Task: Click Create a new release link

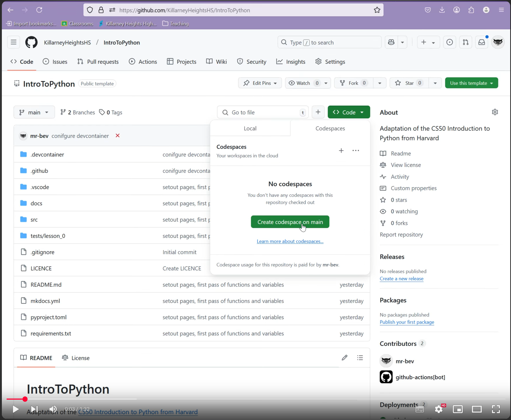Action: click(401, 278)
